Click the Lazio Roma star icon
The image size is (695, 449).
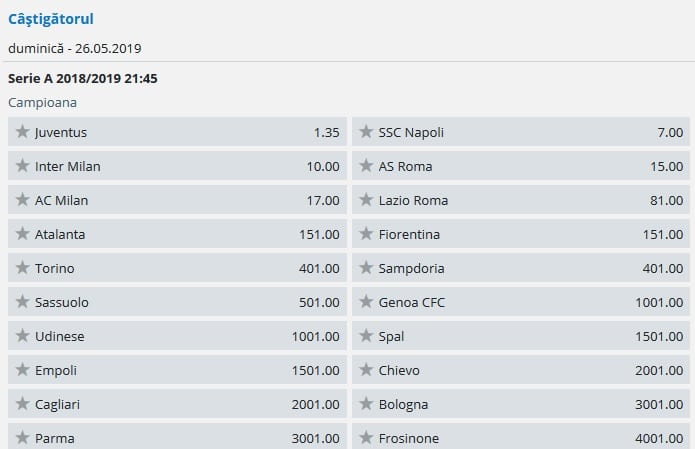tap(366, 200)
